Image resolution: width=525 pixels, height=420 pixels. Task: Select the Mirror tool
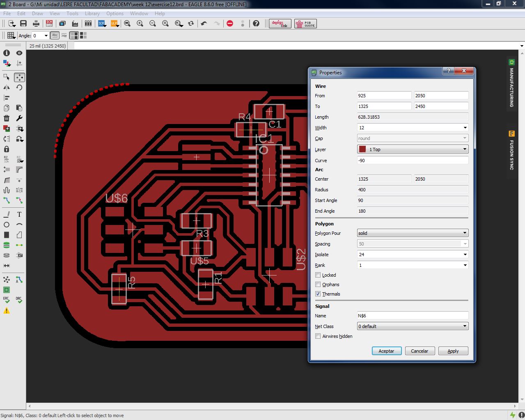click(7, 87)
